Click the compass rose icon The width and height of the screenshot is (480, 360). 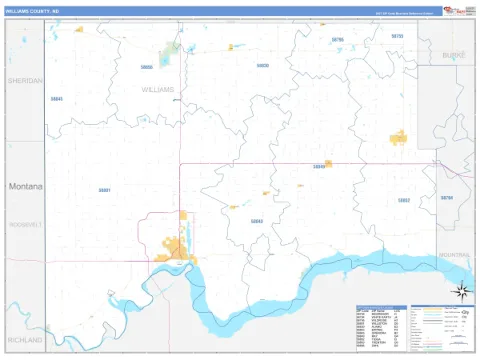pyautogui.click(x=462, y=292)
